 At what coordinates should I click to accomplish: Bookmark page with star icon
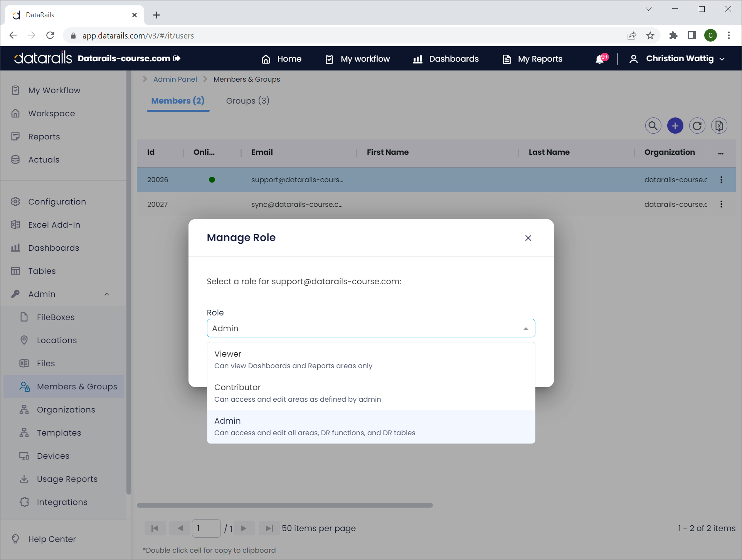[x=650, y=35]
